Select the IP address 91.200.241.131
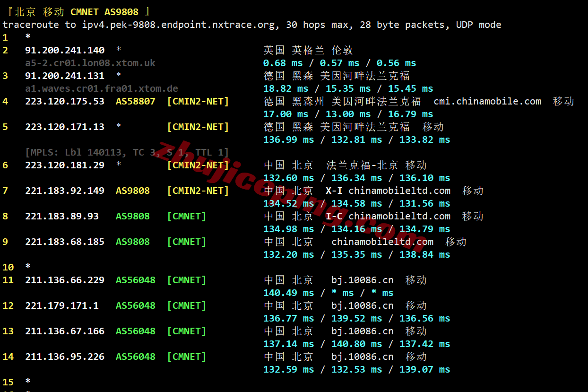 pyautogui.click(x=65, y=76)
